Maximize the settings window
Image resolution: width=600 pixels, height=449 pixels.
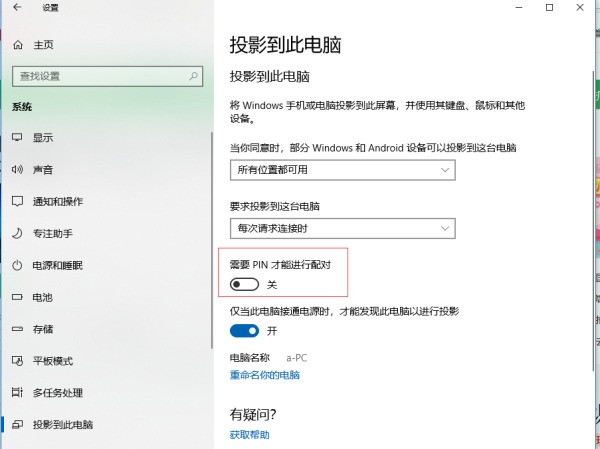click(x=549, y=7)
